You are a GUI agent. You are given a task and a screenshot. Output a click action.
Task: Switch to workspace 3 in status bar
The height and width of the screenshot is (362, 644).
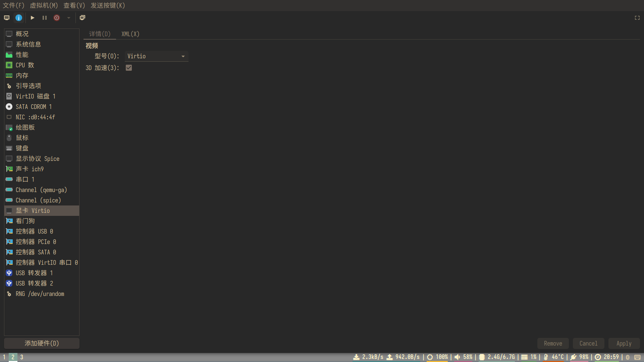pyautogui.click(x=22, y=357)
